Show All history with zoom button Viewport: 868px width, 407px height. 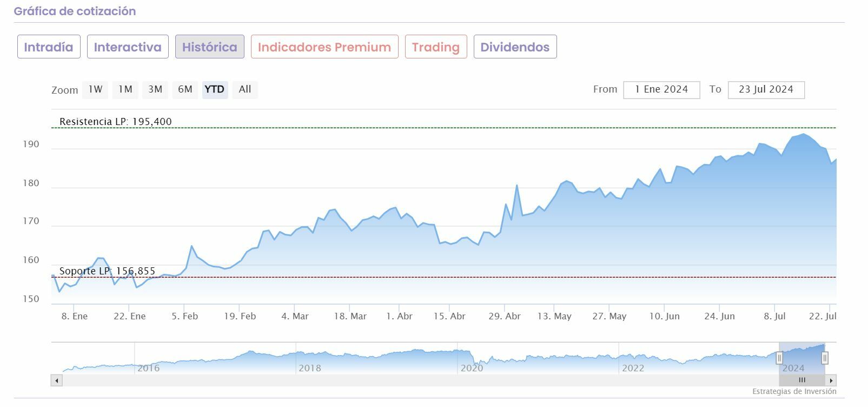245,89
